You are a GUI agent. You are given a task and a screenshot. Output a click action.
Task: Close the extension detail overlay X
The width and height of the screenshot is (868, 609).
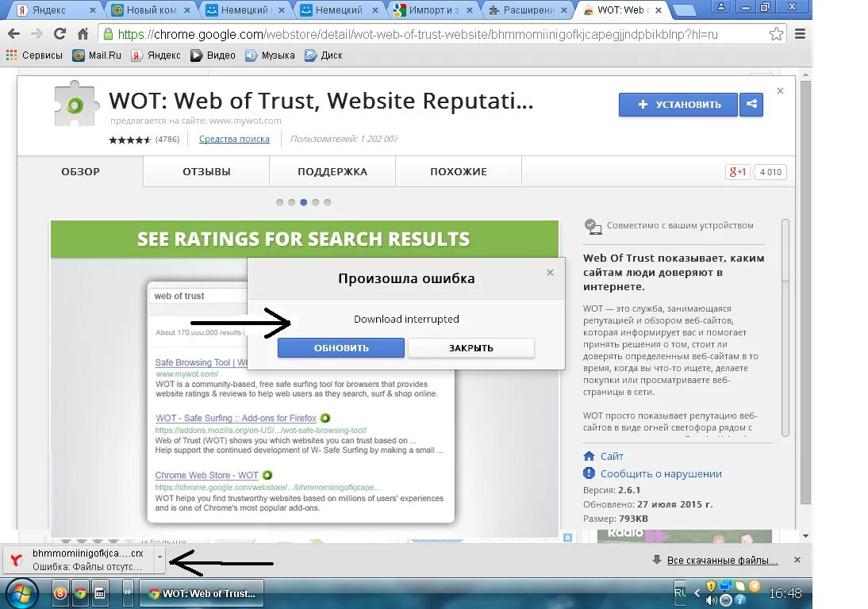780,90
